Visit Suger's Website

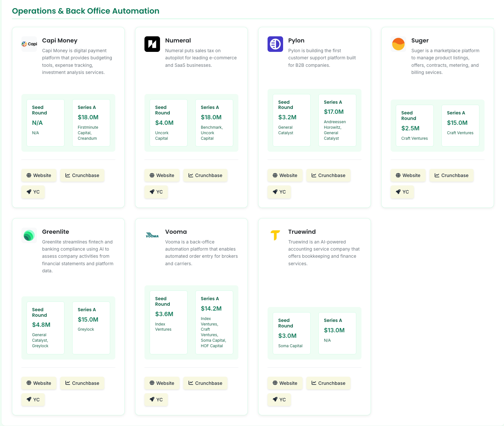coord(408,175)
